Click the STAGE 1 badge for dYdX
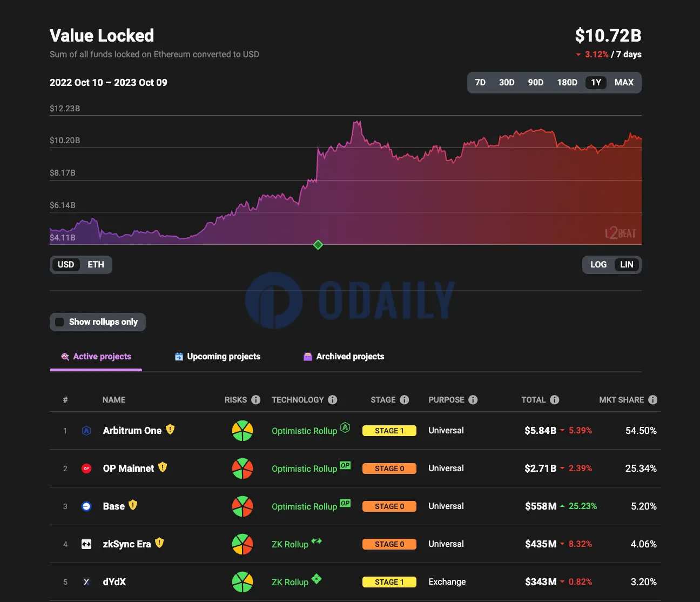700x602 pixels. tap(389, 581)
